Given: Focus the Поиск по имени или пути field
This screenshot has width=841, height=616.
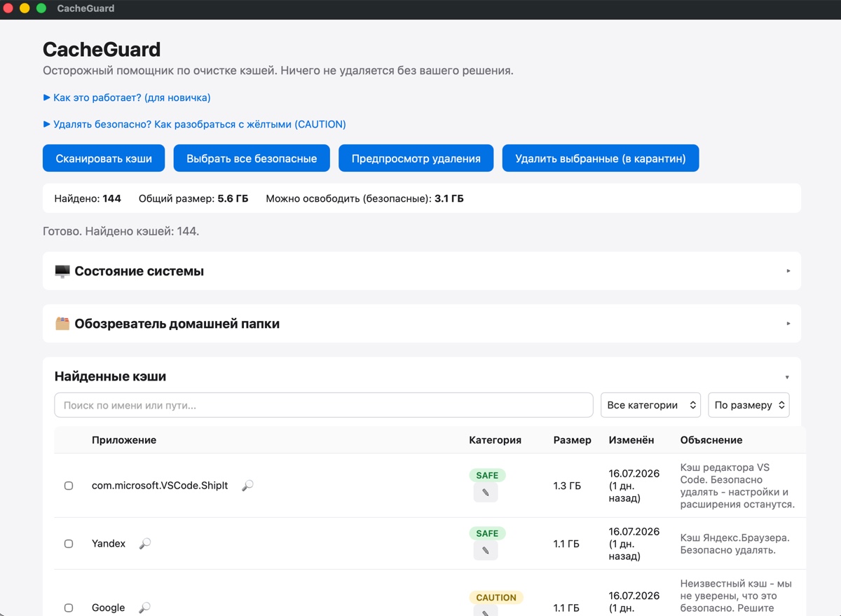Looking at the screenshot, I should pyautogui.click(x=324, y=405).
